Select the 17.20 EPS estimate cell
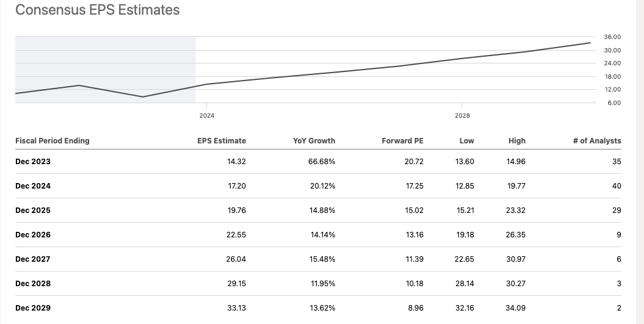 coord(236,186)
